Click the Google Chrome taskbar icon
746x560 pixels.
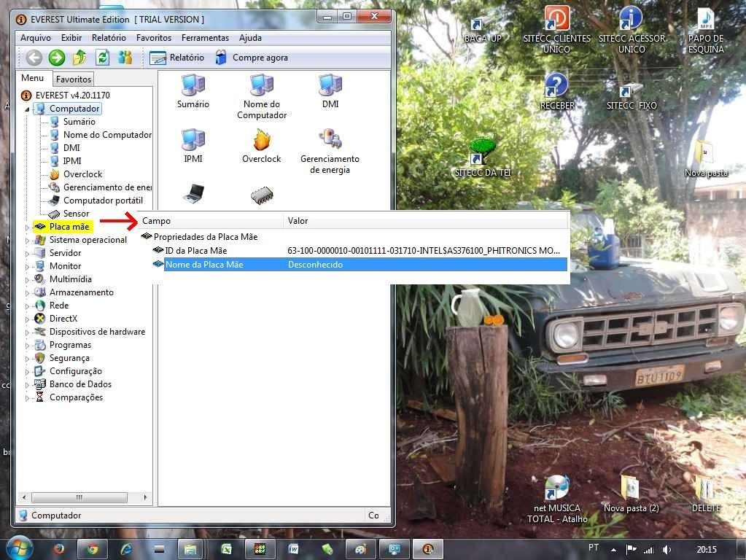(93, 550)
